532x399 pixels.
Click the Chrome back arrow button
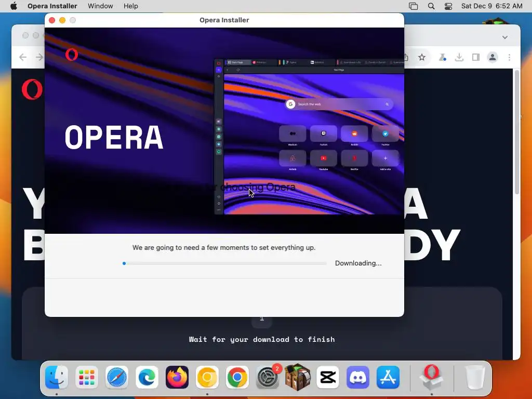[x=23, y=57]
